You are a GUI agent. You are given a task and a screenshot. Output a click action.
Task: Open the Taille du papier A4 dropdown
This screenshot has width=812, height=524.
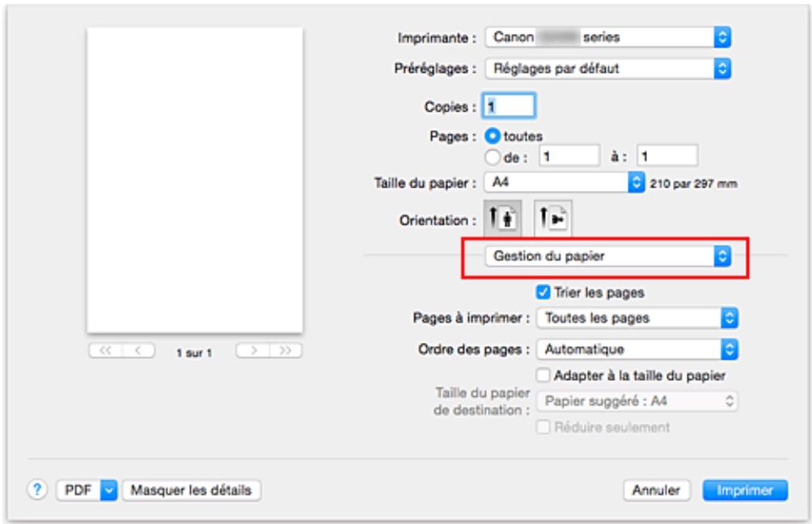pos(565,182)
